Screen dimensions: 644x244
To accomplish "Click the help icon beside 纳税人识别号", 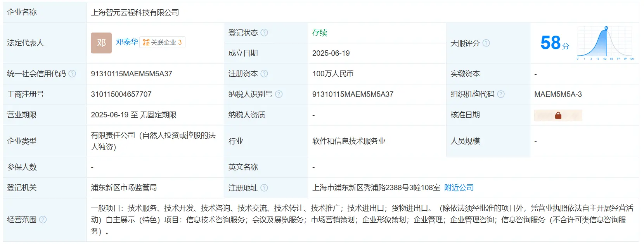I will [x=279, y=94].
